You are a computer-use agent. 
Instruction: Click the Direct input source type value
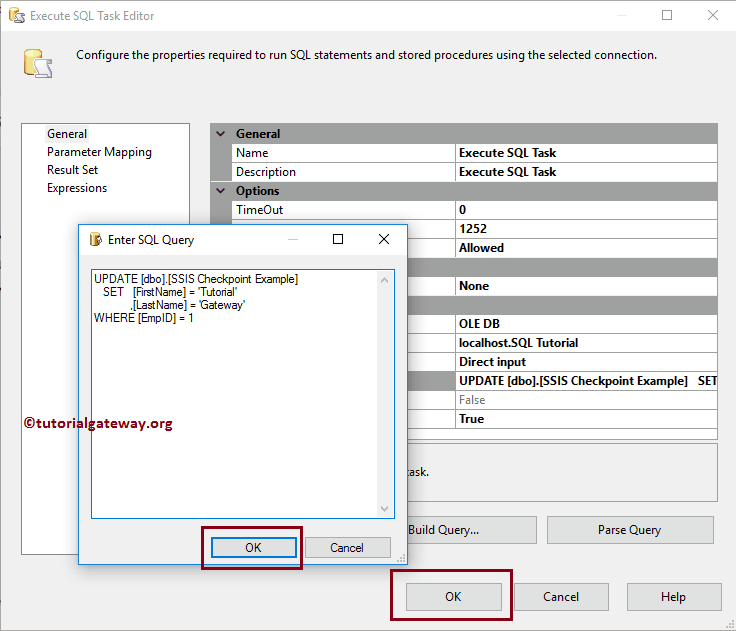click(x=586, y=362)
